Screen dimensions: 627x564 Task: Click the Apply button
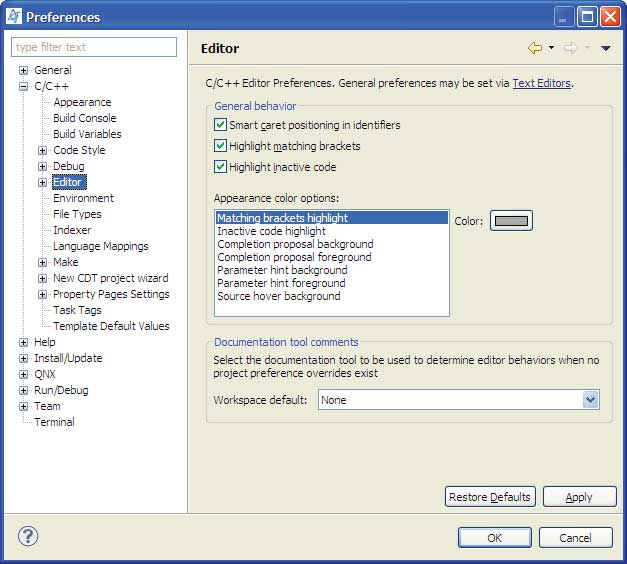tap(578, 497)
